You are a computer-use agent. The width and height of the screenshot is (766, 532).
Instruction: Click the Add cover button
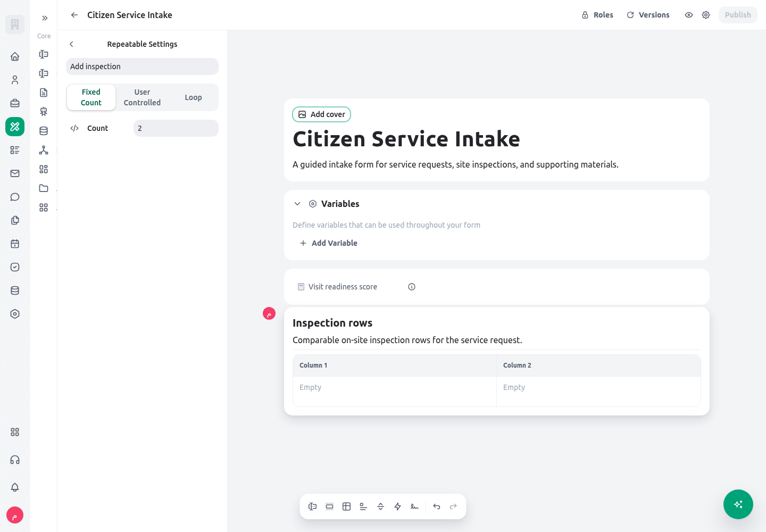tap(322, 114)
